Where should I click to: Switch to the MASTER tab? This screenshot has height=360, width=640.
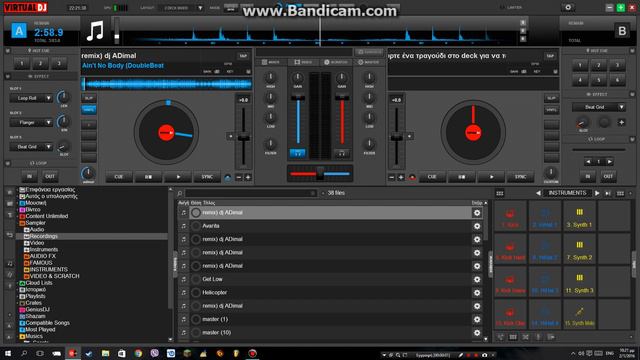point(369,62)
